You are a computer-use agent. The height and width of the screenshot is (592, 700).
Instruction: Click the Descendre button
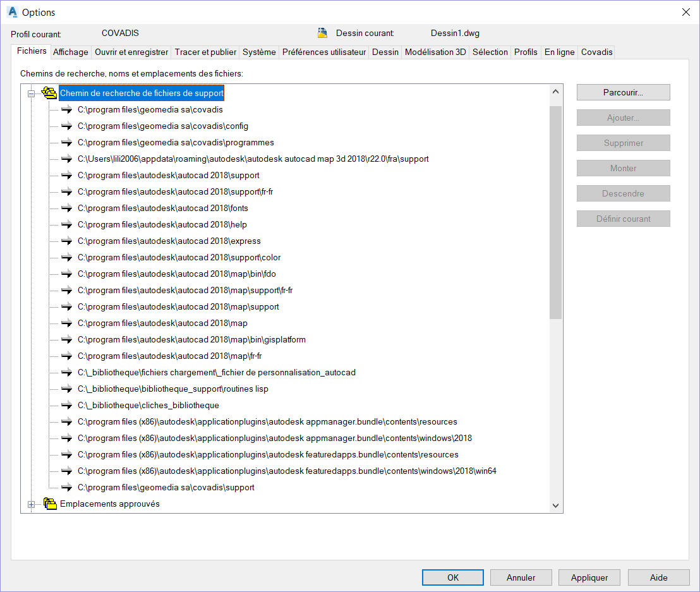(x=623, y=194)
